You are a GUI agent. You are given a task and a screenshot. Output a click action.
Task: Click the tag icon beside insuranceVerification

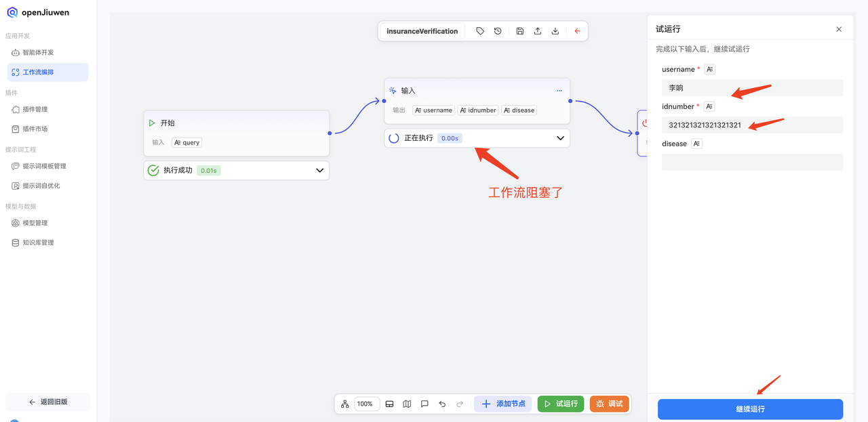479,30
